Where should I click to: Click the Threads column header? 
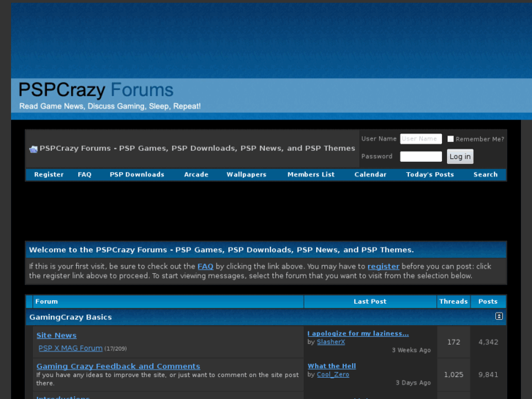tap(453, 302)
